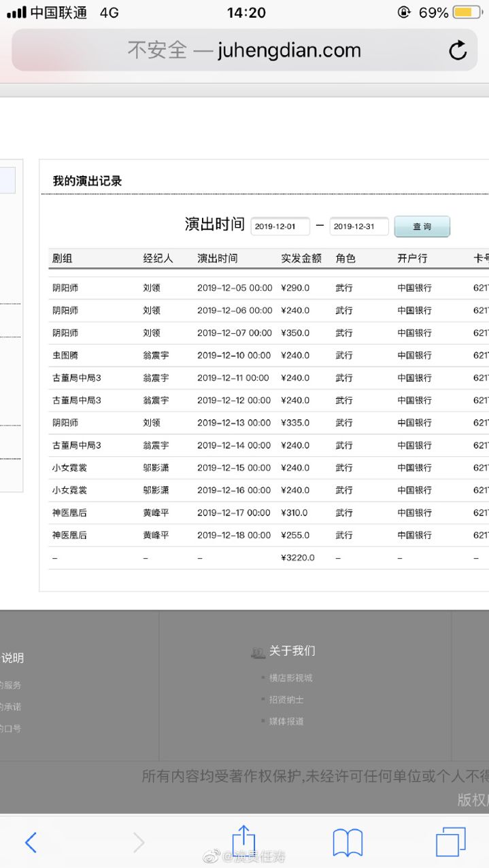The image size is (489, 868).
Task: Reload the page with refresh icon
Action: [x=458, y=50]
